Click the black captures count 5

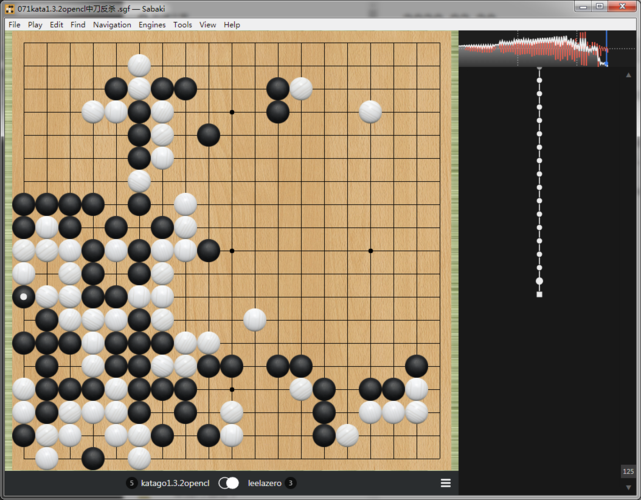pos(131,483)
